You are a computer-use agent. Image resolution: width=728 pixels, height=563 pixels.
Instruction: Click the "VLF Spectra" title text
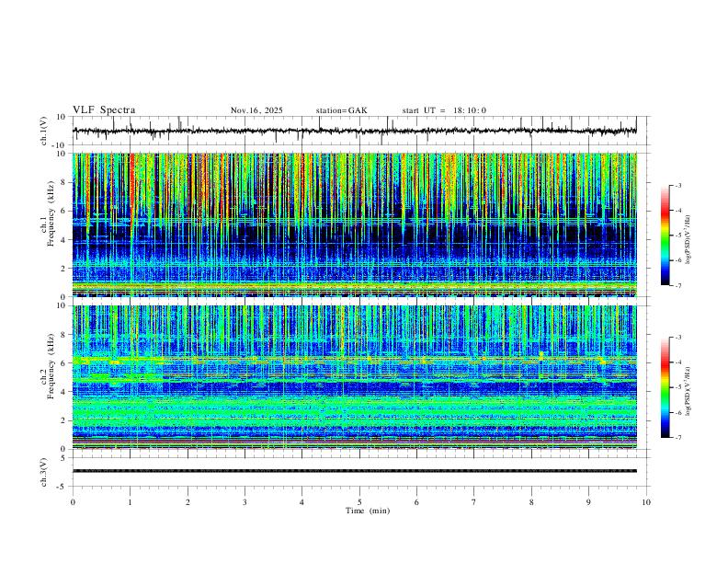[104, 110]
